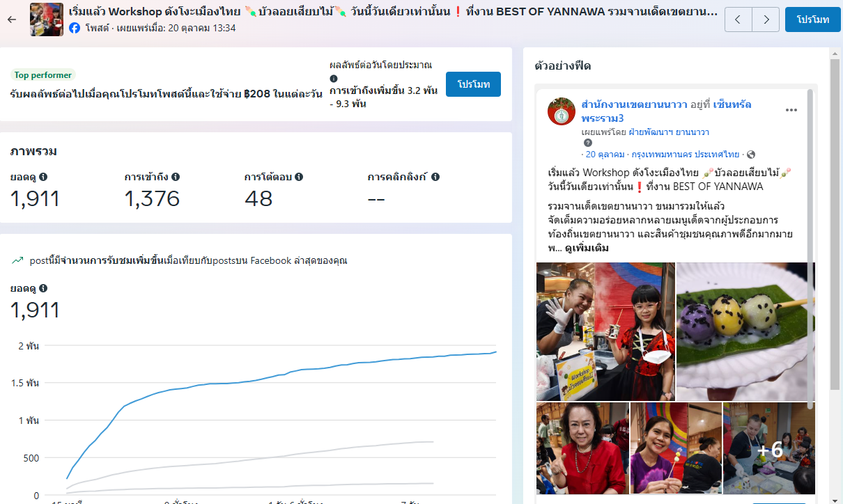Click โปรโมท button in Top performer card
The width and height of the screenshot is (843, 504).
(473, 84)
